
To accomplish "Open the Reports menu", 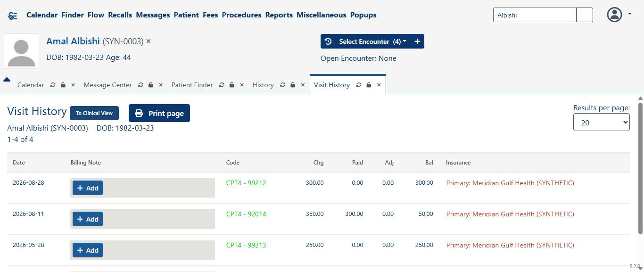I will (279, 15).
